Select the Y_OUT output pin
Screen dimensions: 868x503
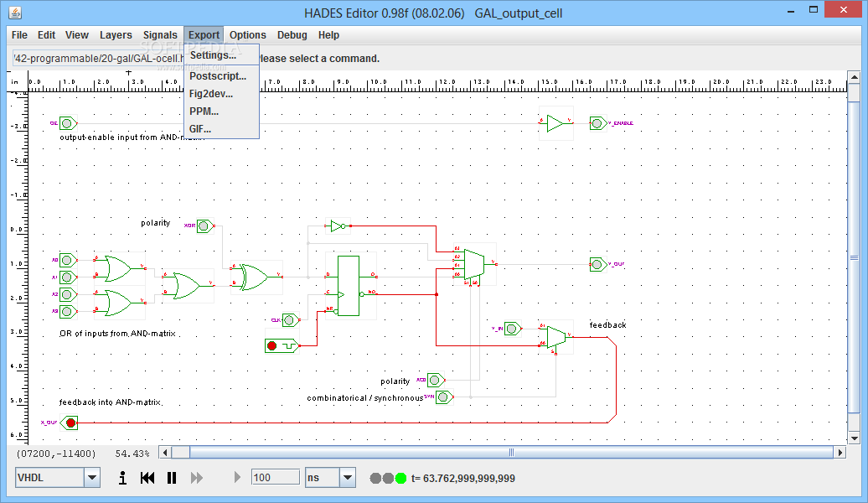(x=598, y=264)
